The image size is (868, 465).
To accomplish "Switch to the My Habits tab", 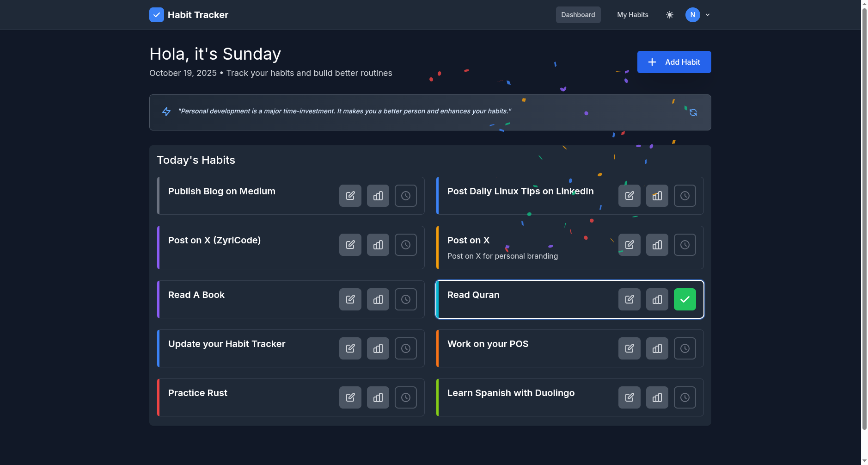I will 632,14.
